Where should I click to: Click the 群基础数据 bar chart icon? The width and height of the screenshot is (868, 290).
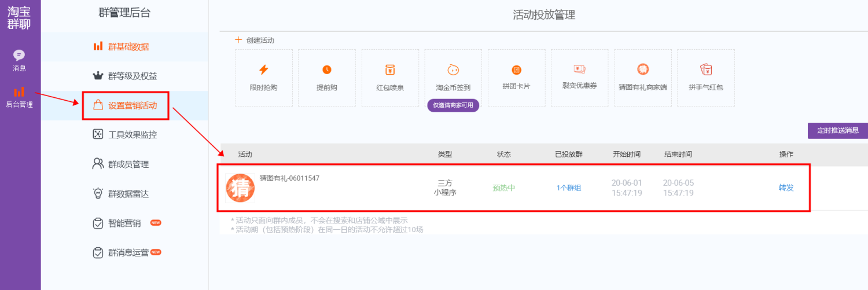click(98, 46)
